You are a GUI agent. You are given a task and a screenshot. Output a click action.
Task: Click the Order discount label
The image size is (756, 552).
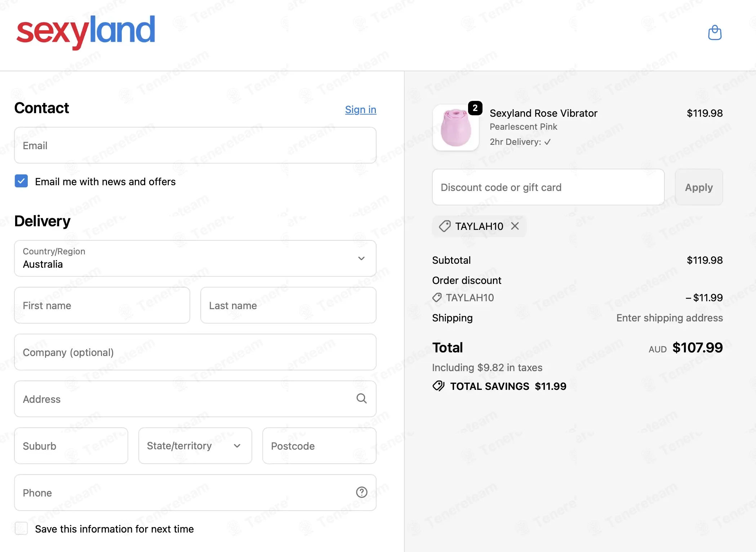click(x=467, y=280)
